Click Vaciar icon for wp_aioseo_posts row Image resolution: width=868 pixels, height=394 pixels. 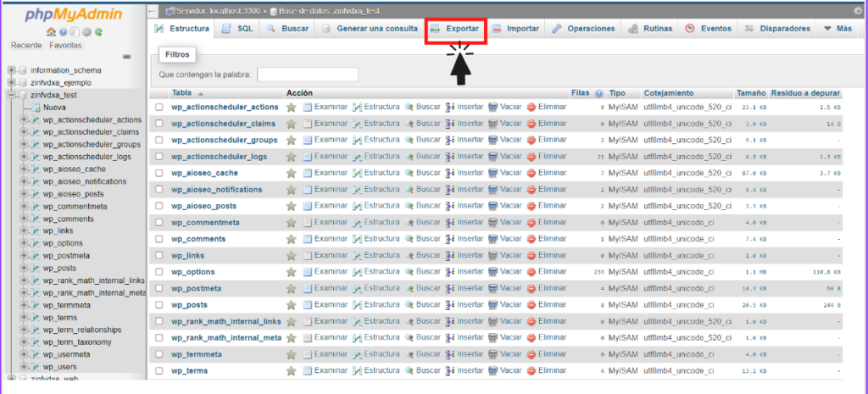[x=493, y=206]
